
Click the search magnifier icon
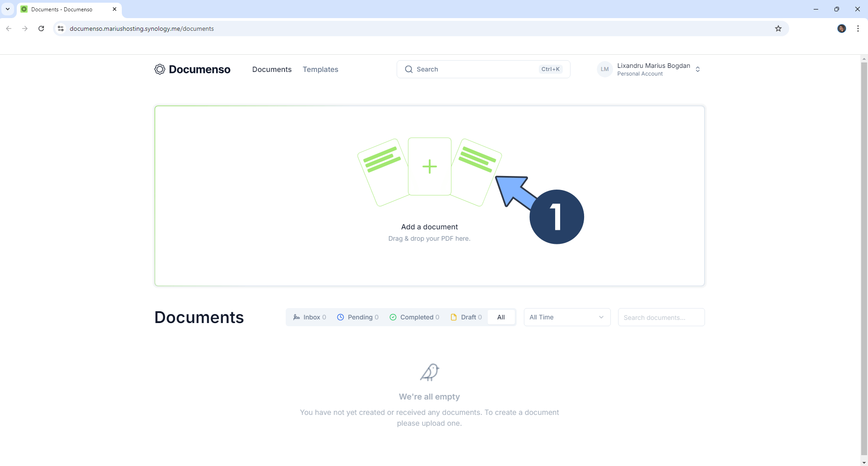click(x=409, y=69)
